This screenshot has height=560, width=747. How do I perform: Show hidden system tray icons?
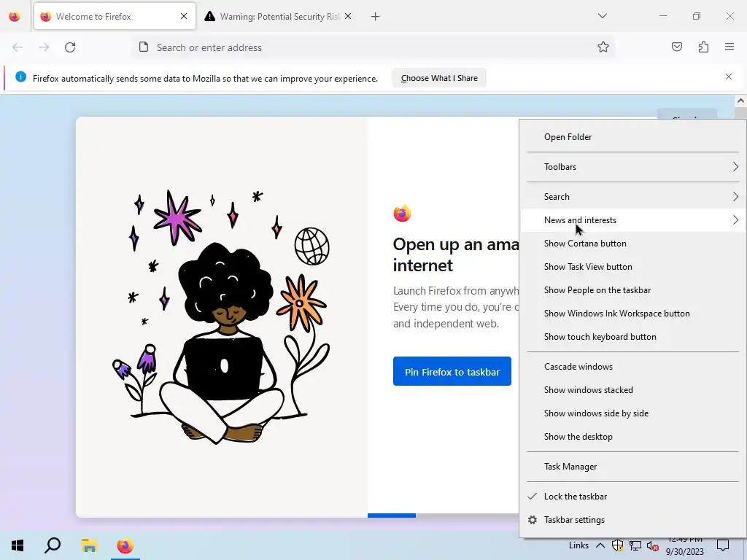(x=600, y=545)
